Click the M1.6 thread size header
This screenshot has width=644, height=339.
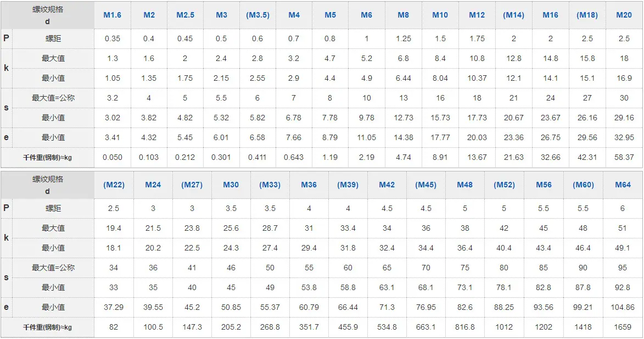tap(112, 15)
